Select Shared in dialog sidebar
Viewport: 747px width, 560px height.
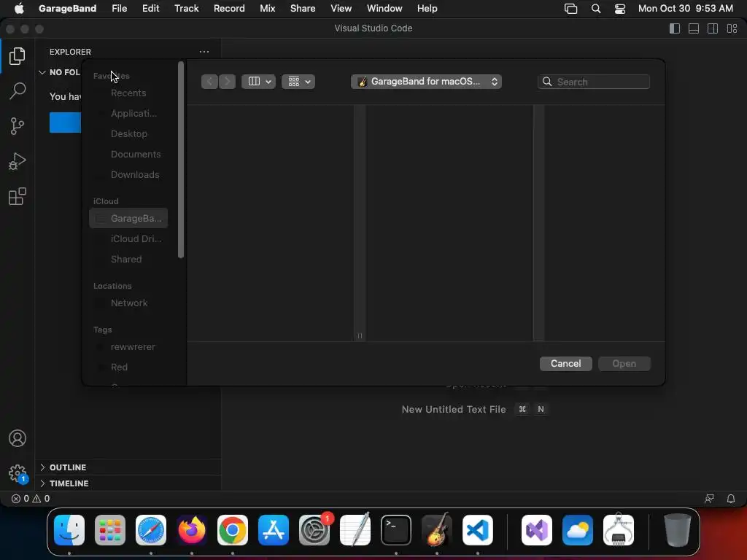tap(128, 260)
